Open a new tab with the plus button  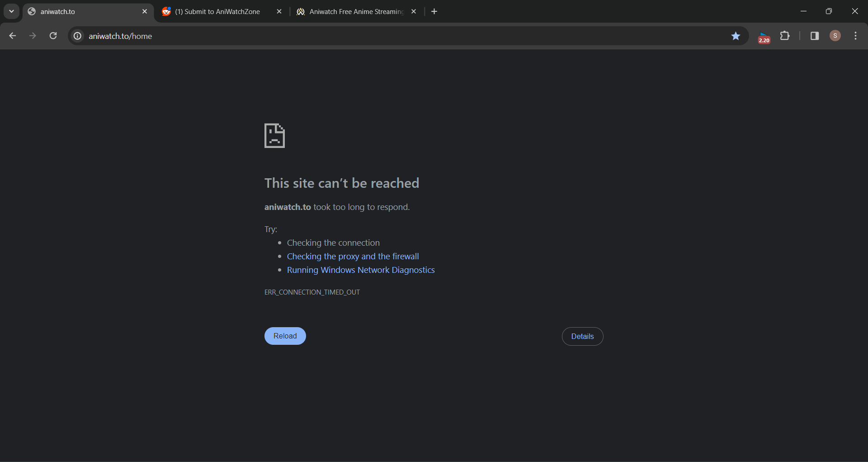(434, 11)
